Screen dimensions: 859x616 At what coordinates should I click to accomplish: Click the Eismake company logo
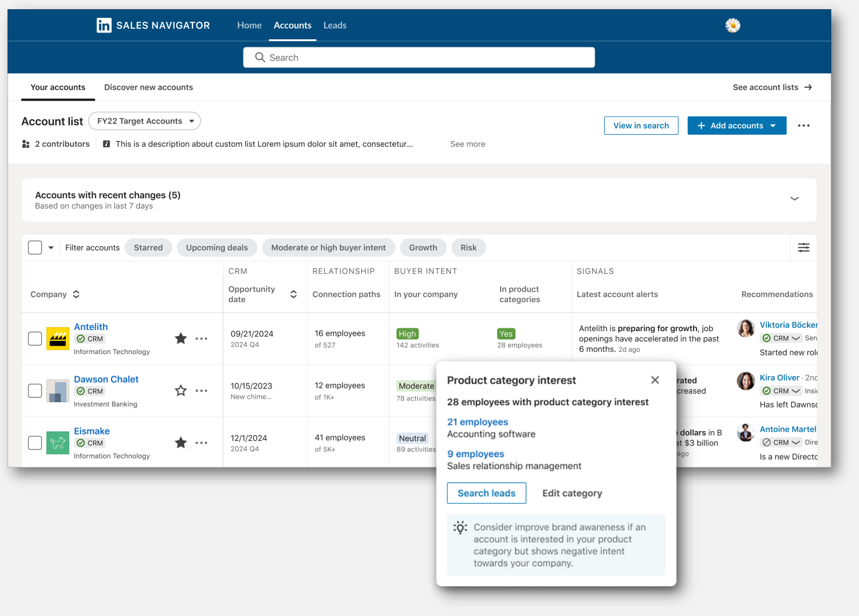(58, 443)
